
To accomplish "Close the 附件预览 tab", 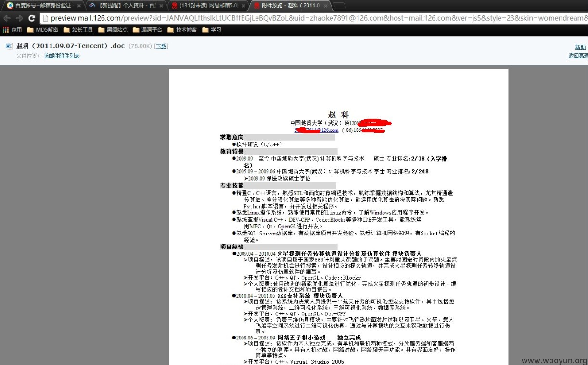I will tap(326, 6).
